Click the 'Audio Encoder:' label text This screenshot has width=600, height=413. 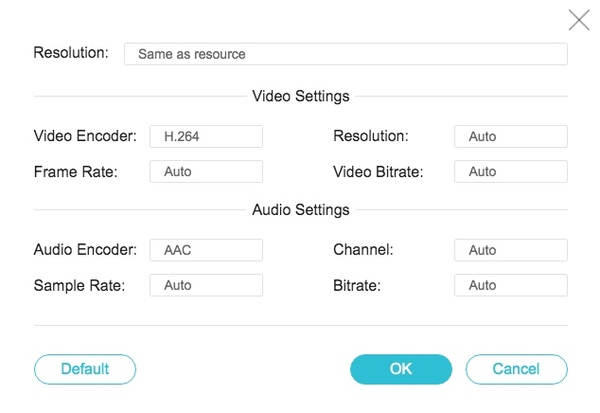[83, 249]
